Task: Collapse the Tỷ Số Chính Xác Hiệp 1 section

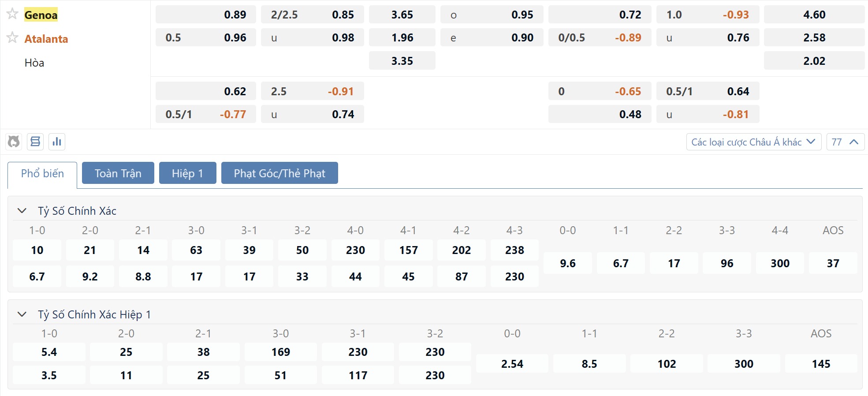Action: (x=22, y=314)
